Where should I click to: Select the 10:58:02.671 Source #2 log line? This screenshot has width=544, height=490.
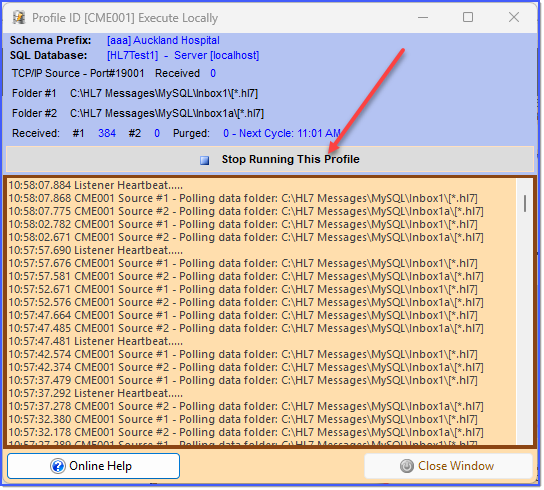[x=246, y=237]
